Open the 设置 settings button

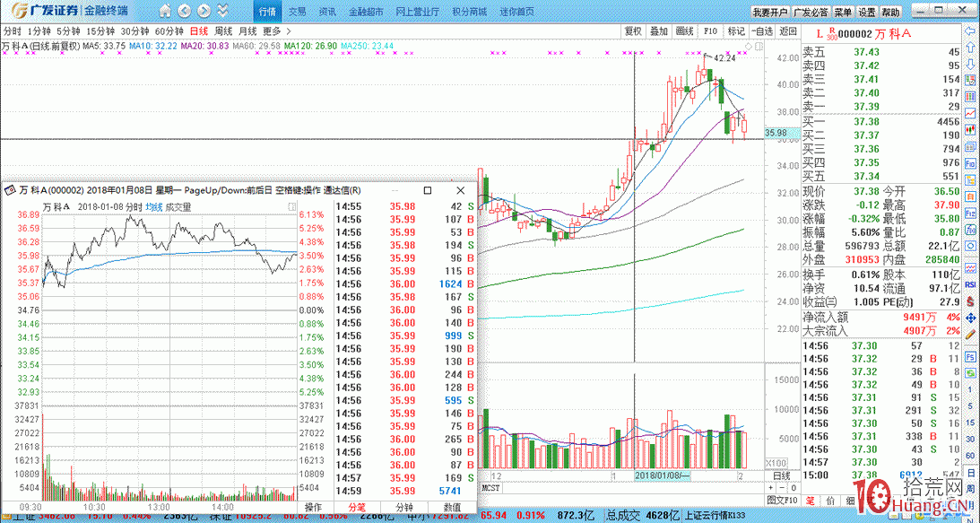pos(866,12)
